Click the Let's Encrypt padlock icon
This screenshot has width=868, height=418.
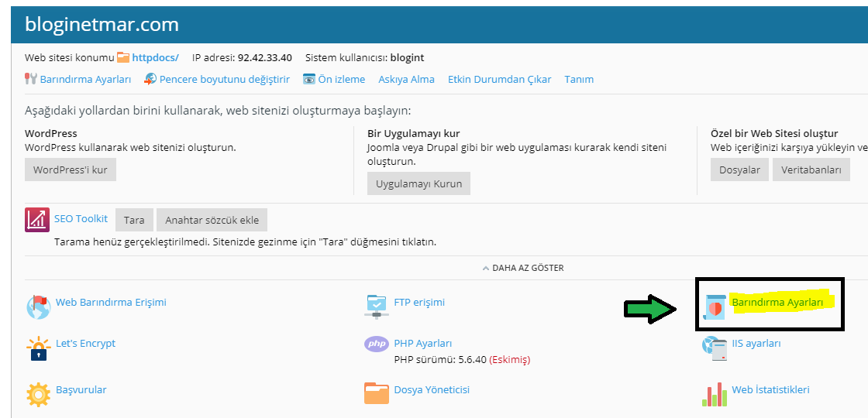tap(38, 348)
